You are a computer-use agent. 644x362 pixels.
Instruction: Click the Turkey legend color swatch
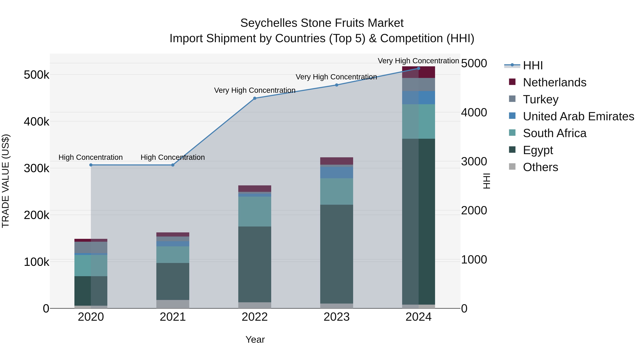pos(512,99)
